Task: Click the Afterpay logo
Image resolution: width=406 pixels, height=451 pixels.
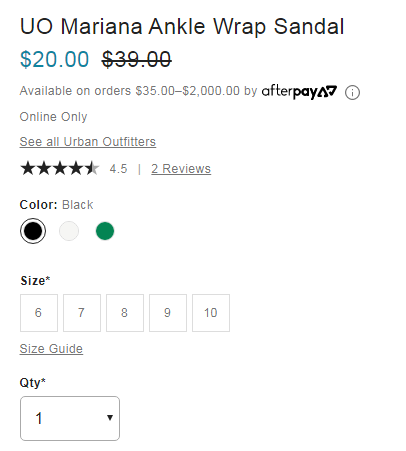Action: (x=299, y=91)
